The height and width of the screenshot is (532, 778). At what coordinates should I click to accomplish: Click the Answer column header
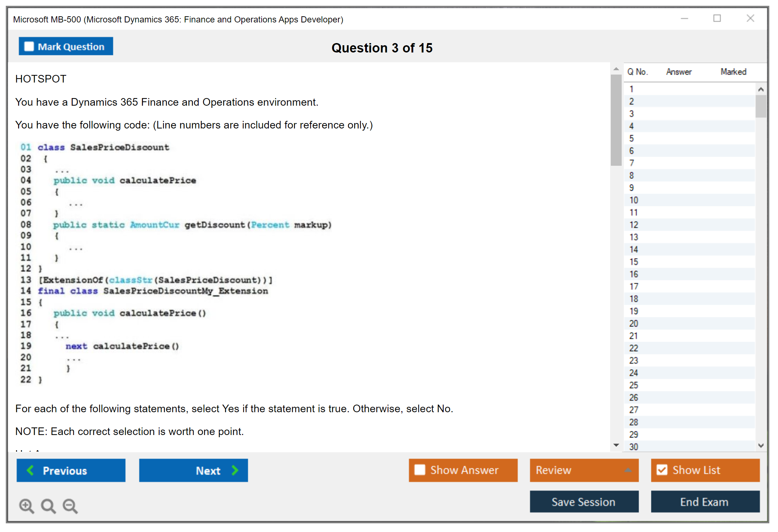[x=678, y=72]
